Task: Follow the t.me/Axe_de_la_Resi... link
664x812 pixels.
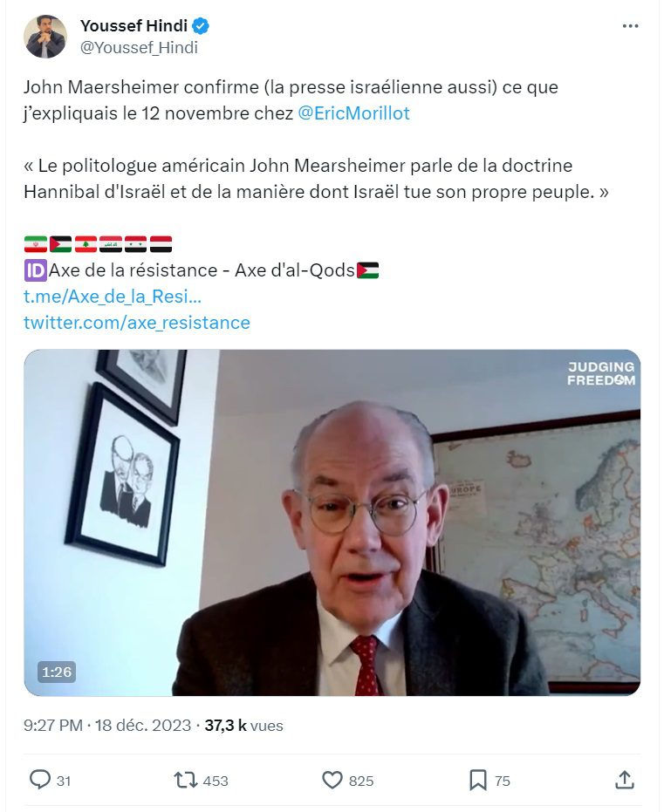Action: point(113,297)
